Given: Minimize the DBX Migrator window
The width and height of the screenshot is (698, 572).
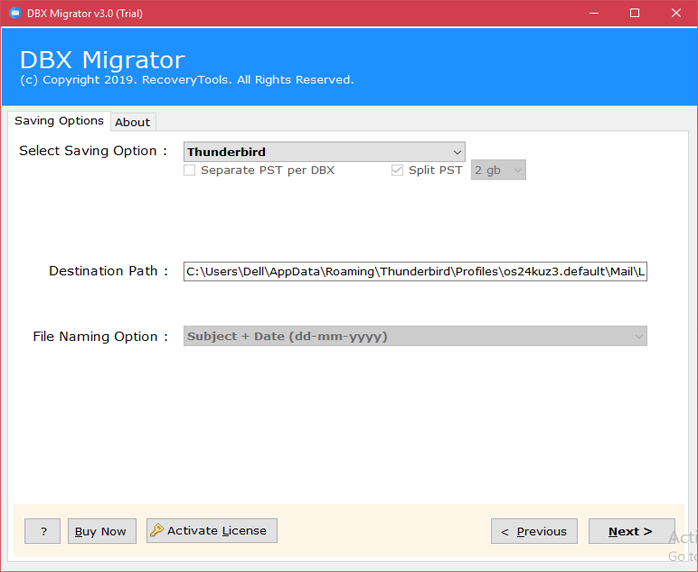Looking at the screenshot, I should (594, 13).
